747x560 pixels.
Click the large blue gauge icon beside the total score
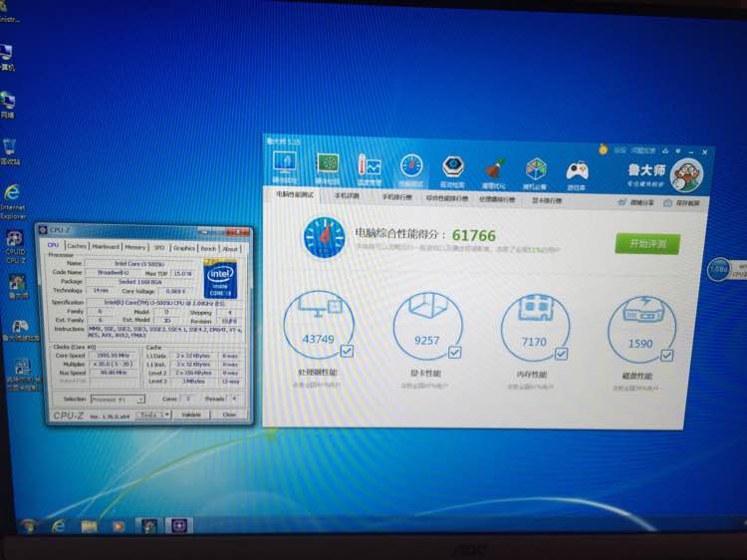click(324, 237)
